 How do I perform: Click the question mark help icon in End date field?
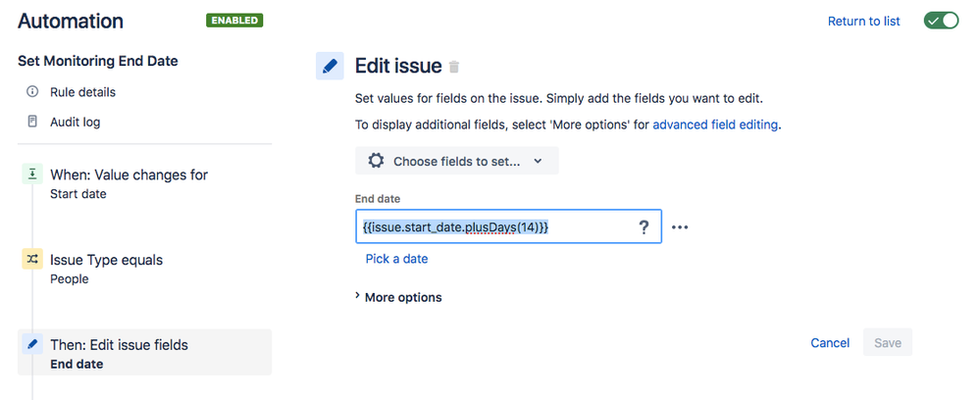(x=644, y=226)
